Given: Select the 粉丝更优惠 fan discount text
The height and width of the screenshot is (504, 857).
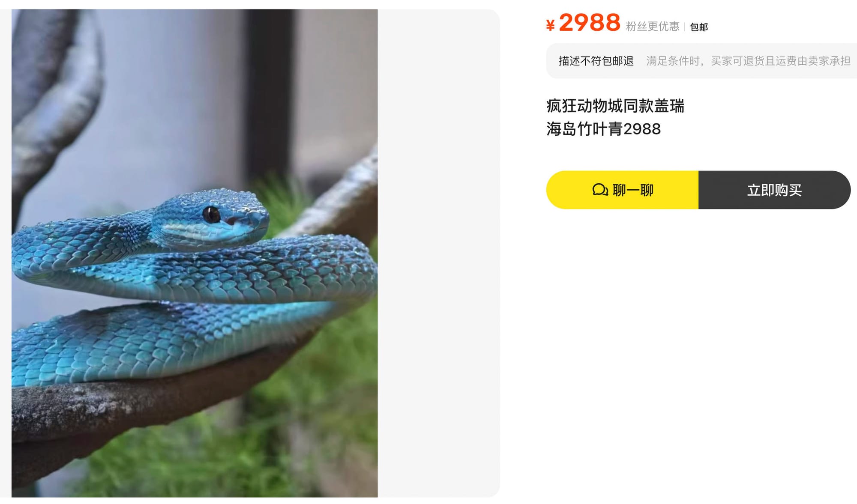Looking at the screenshot, I should point(653,27).
